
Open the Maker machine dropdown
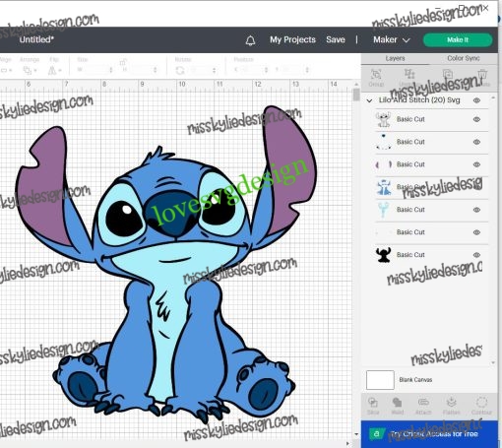(392, 39)
